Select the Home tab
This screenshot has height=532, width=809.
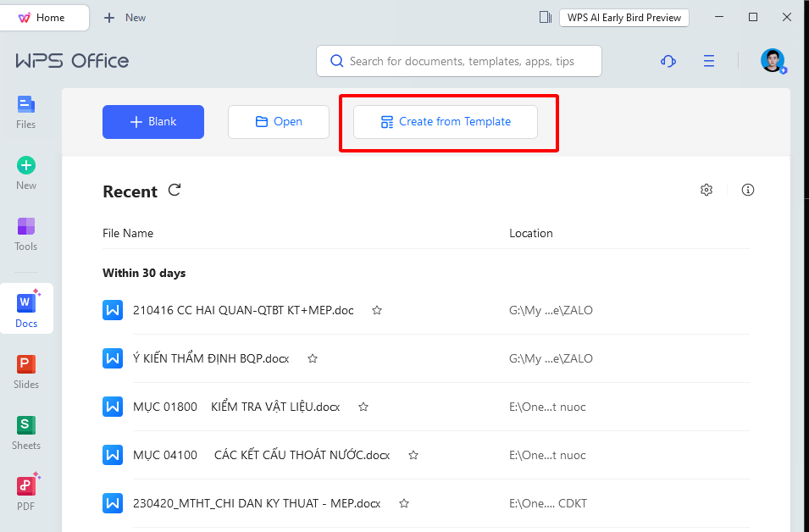45,18
